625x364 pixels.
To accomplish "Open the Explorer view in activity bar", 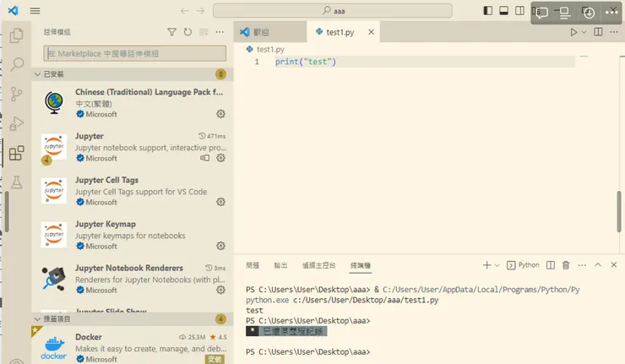I will coord(16,35).
